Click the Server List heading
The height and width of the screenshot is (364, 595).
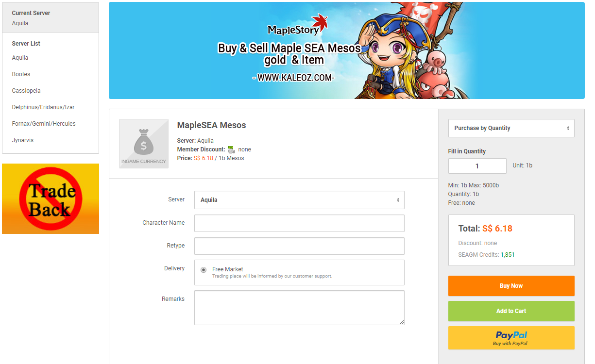point(26,44)
